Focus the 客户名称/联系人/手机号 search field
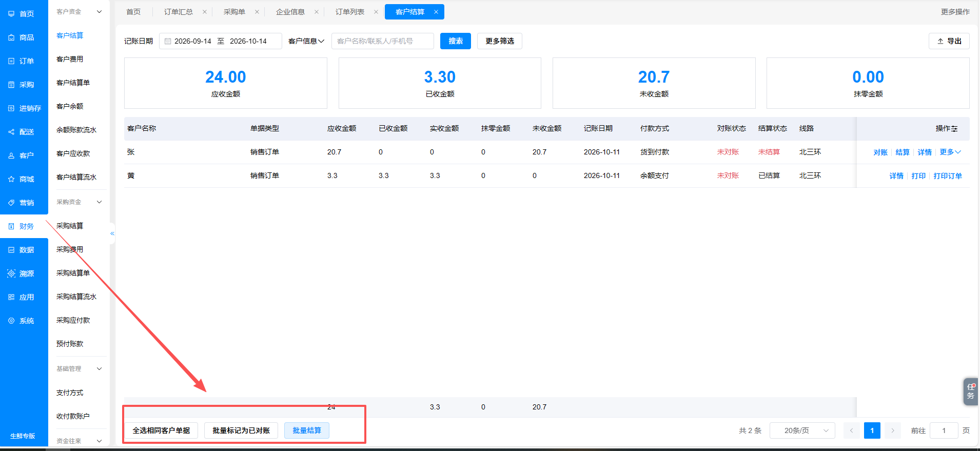Viewport: 980px width, 451px height. (x=383, y=41)
